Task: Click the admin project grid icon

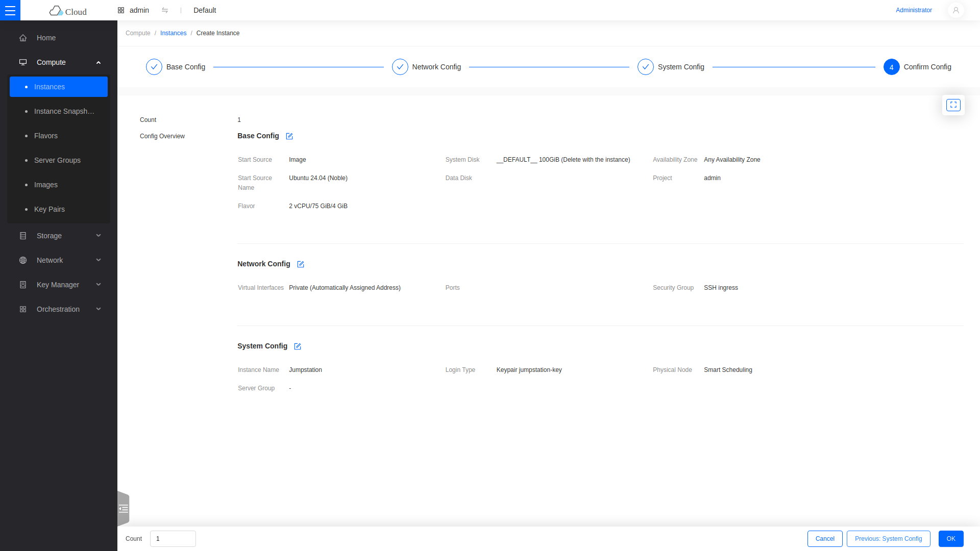Action: coord(121,10)
